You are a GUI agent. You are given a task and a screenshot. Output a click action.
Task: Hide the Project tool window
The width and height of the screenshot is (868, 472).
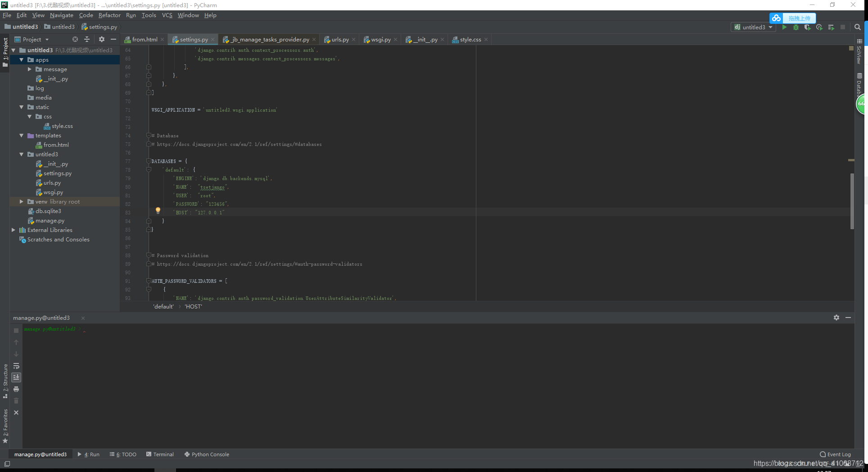[113, 40]
